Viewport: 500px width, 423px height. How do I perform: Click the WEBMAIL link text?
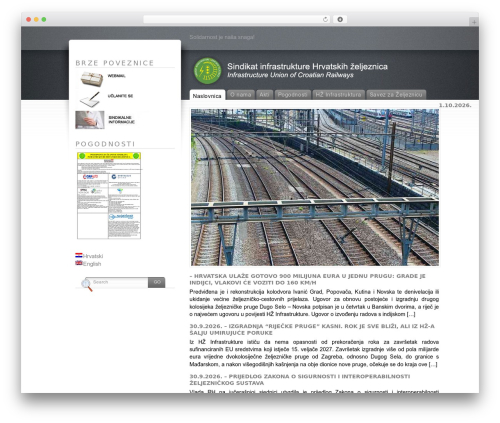(x=116, y=76)
